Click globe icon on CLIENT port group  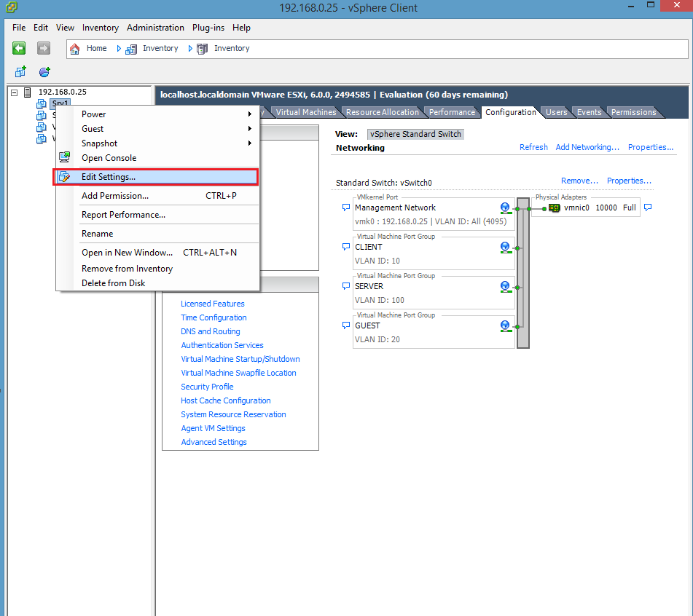click(x=506, y=248)
